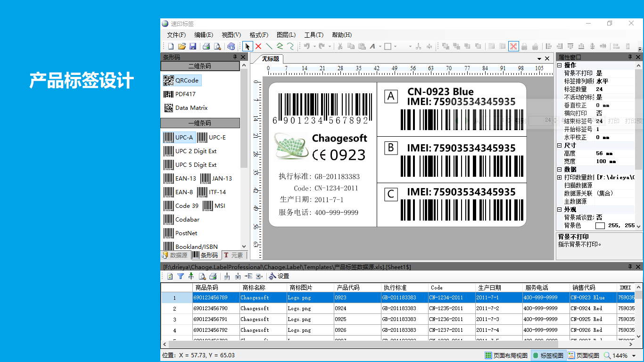Pin the 条形码 barcode panel
This screenshot has height=362, width=644.
[235, 57]
